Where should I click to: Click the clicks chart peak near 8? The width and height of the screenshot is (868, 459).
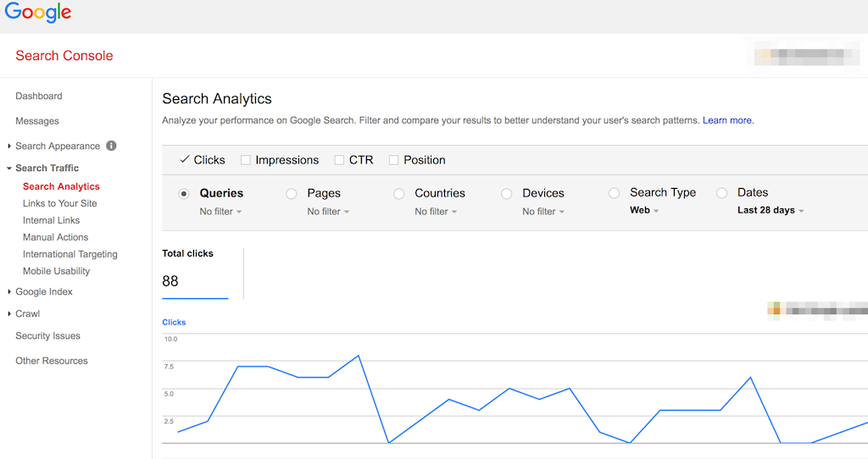click(x=359, y=356)
